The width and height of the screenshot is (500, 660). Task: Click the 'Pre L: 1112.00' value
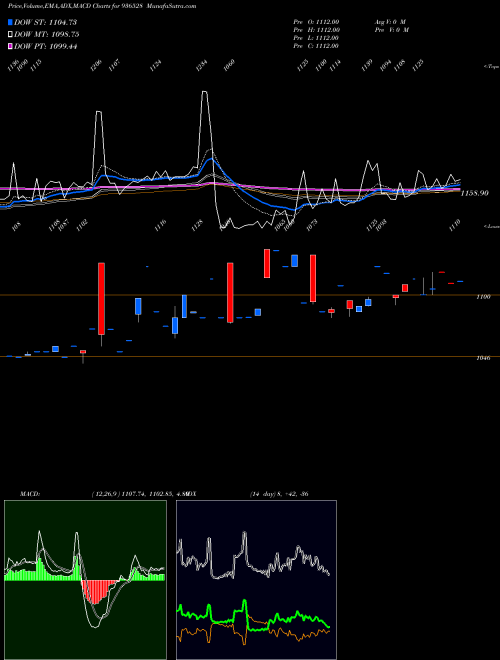tap(316, 38)
